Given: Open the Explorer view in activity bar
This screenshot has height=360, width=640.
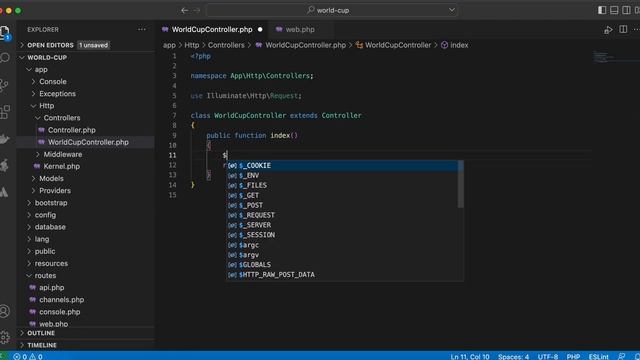Looking at the screenshot, I should [4, 32].
